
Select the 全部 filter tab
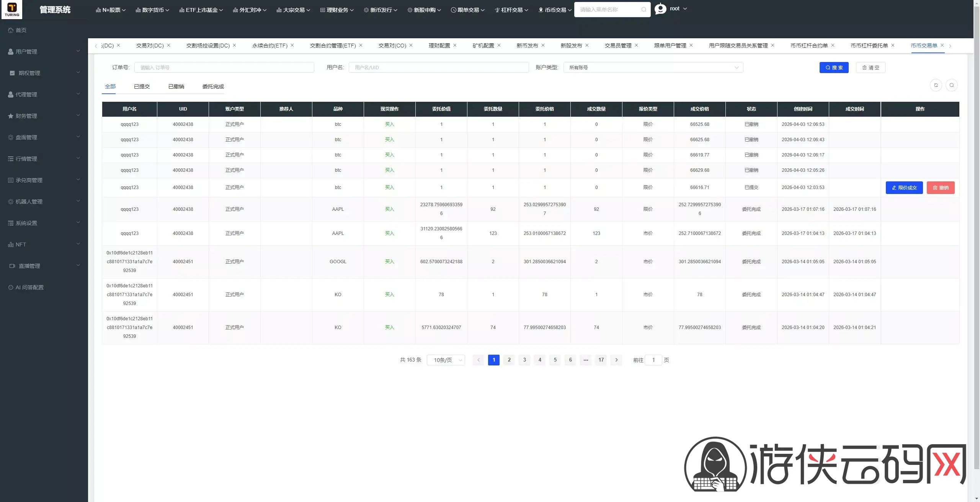(x=110, y=86)
